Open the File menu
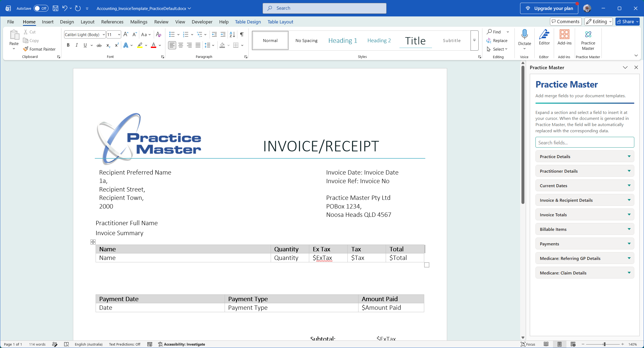 11,22
